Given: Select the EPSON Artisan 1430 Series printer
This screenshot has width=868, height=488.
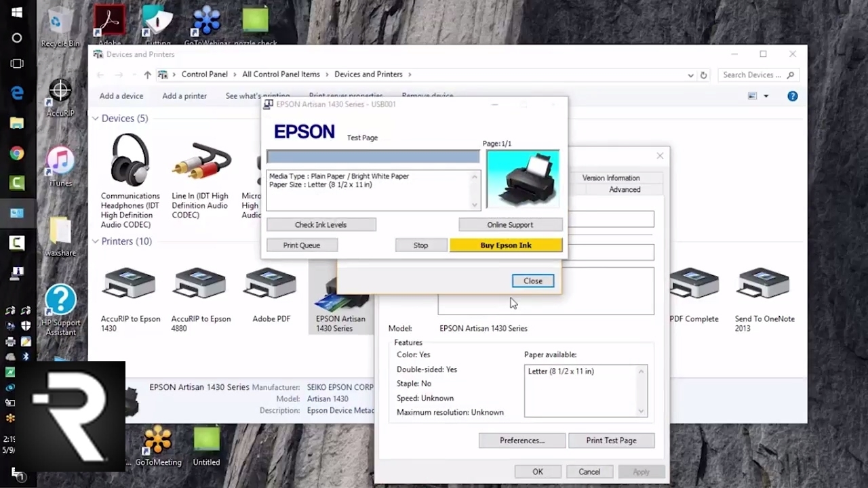Looking at the screenshot, I should (x=340, y=299).
